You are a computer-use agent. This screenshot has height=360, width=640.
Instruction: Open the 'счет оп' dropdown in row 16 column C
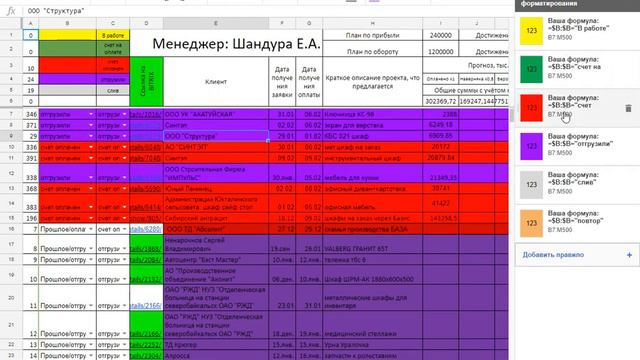click(124, 229)
